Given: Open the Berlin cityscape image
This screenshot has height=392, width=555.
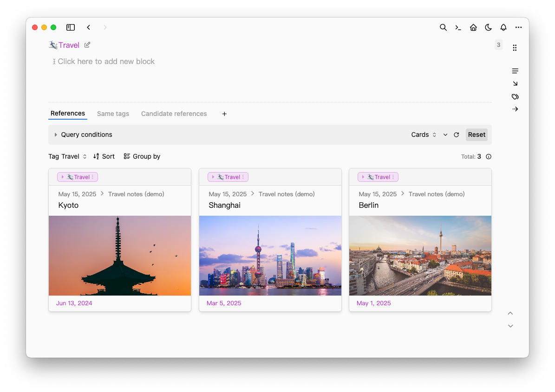Looking at the screenshot, I should [x=420, y=256].
